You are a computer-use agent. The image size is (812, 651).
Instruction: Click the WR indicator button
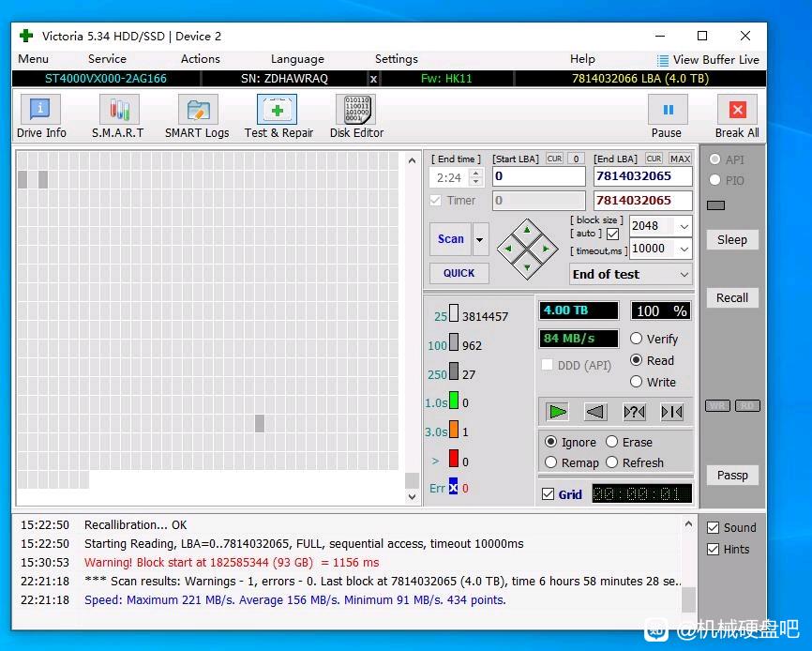point(717,405)
